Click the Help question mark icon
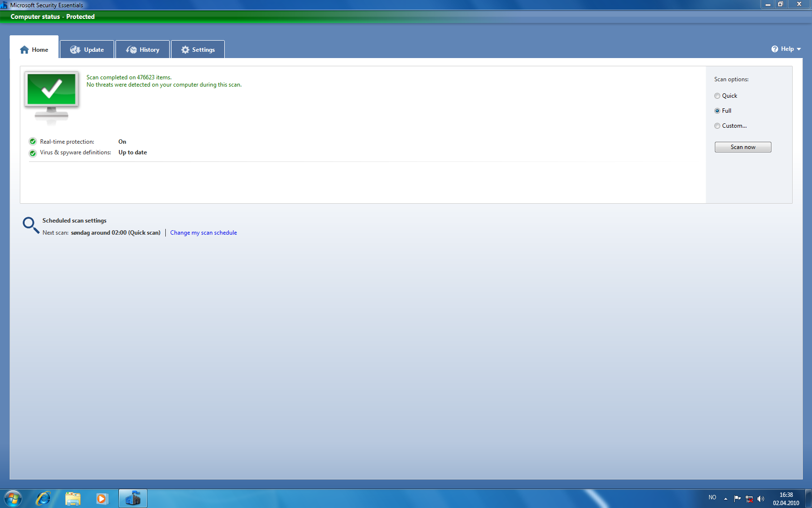 (775, 49)
